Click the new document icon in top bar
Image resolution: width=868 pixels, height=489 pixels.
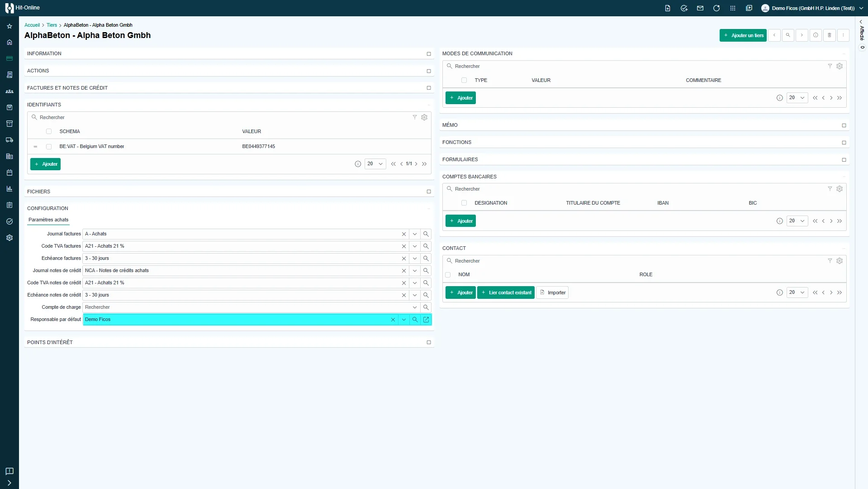(x=668, y=8)
